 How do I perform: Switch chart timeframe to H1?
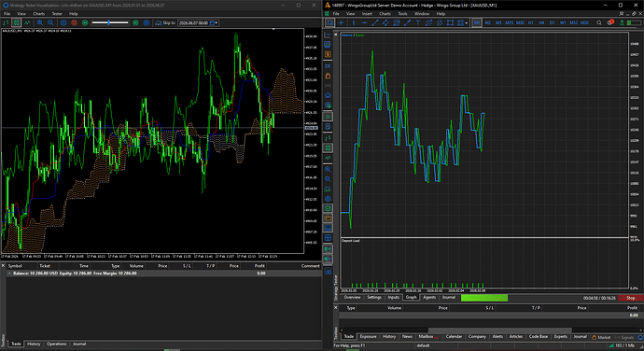531,23
